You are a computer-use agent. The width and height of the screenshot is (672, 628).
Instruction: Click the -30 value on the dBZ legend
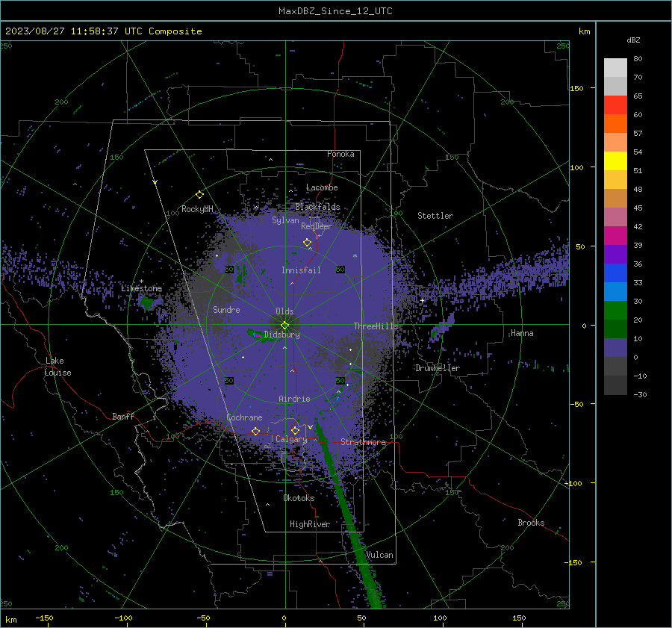(640, 394)
